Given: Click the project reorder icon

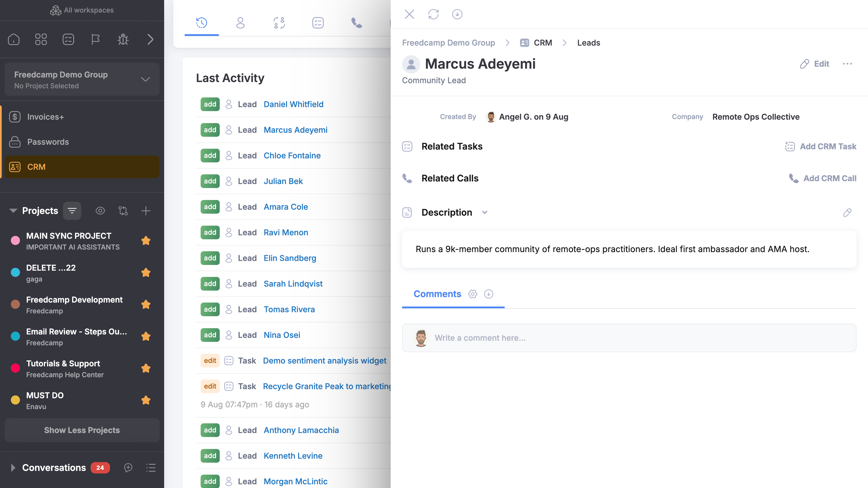Looking at the screenshot, I should pyautogui.click(x=123, y=211).
